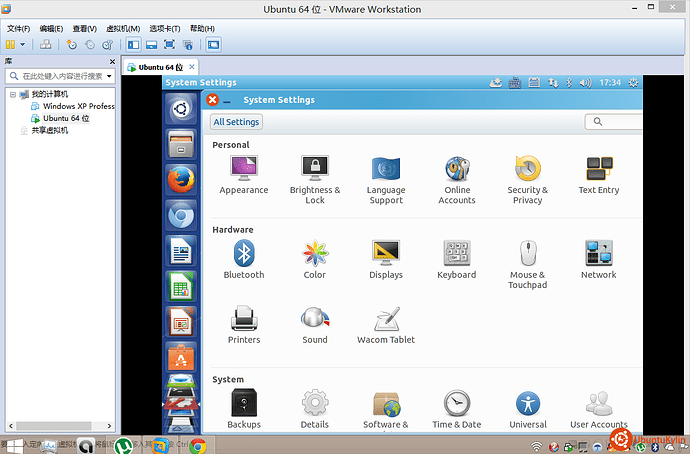
Task: Open the 编辑(E) menu
Action: (x=51, y=29)
